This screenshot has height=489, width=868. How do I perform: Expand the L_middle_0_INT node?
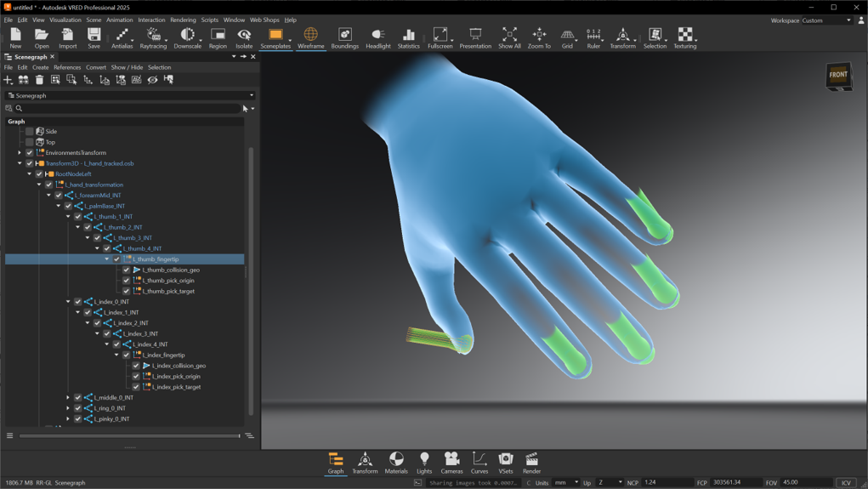point(68,398)
